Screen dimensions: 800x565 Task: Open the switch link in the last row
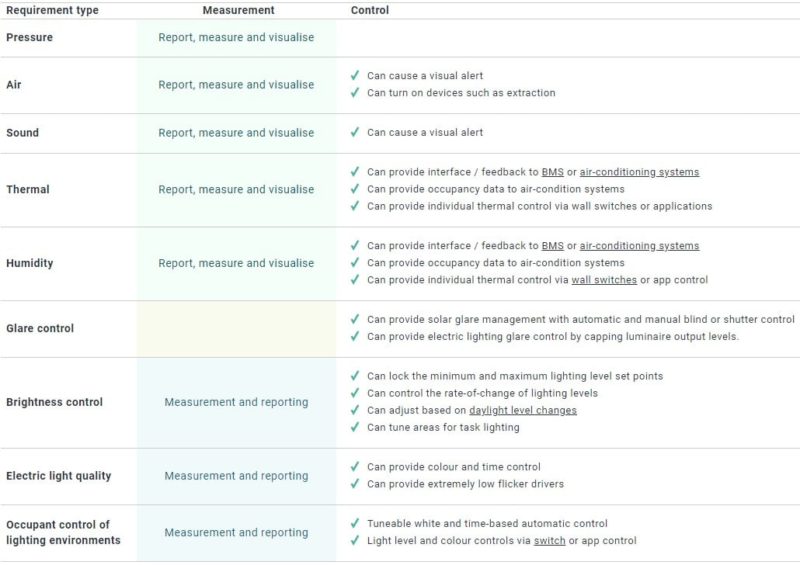tap(549, 541)
